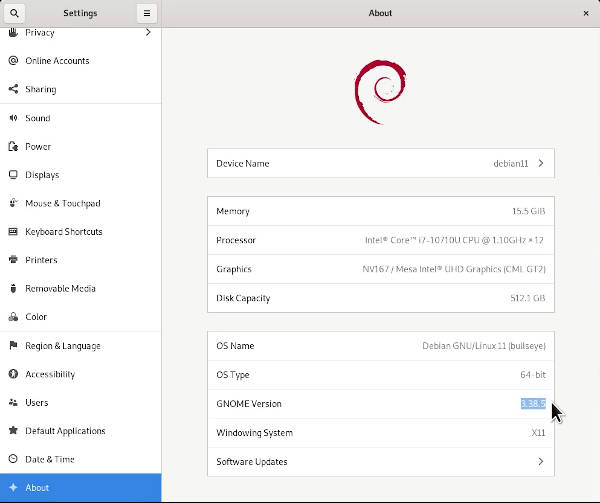Click the Default Applications star icon
Image resolution: width=600 pixels, height=503 pixels.
(x=13, y=431)
